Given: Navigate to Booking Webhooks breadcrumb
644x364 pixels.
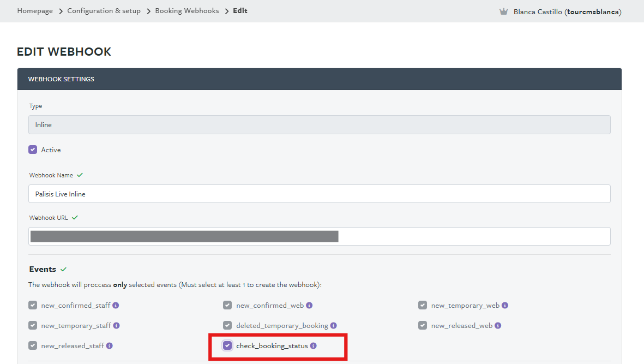Looking at the screenshot, I should click(187, 11).
